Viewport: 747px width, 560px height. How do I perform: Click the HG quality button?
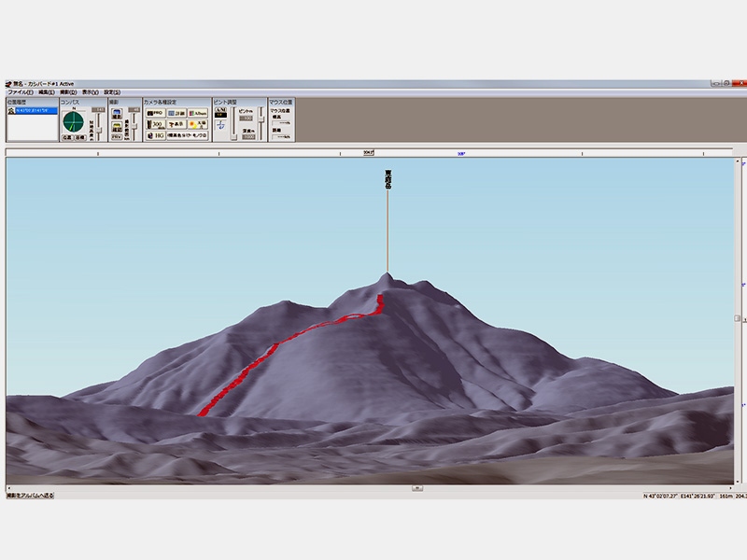(x=154, y=135)
